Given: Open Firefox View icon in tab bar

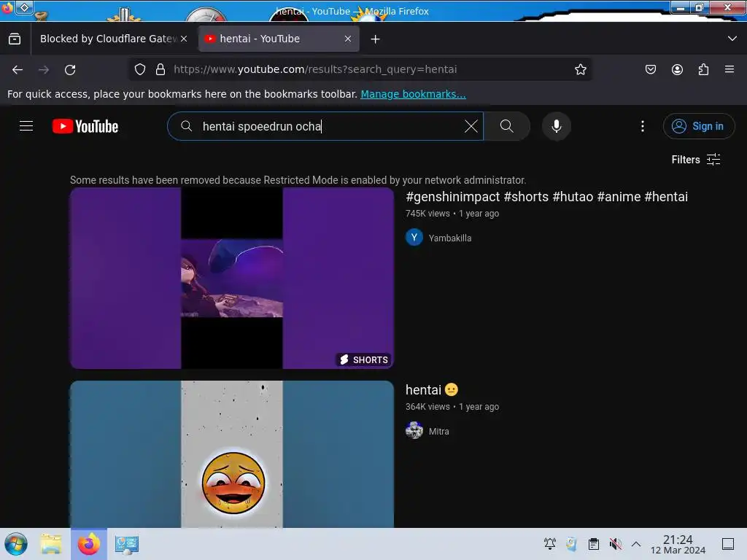Looking at the screenshot, I should click(15, 39).
